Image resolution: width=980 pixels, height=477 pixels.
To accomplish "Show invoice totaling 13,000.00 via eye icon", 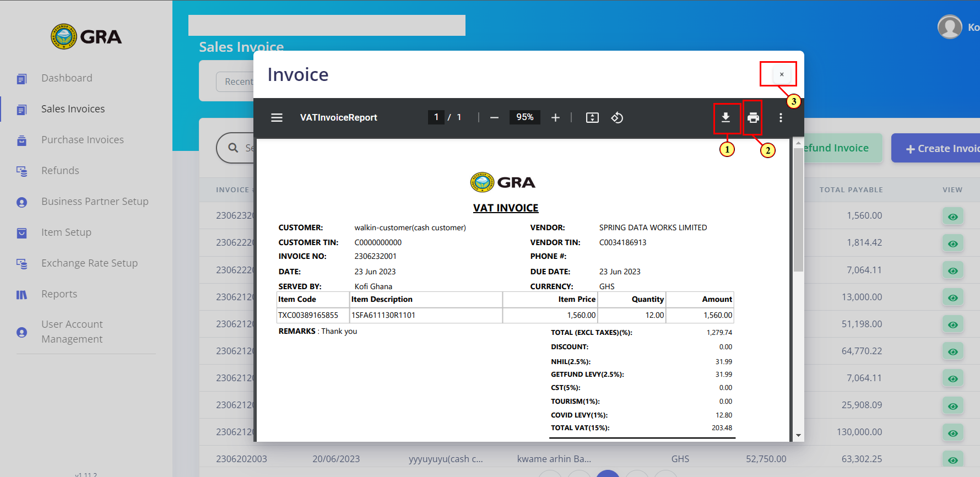I will click(952, 297).
